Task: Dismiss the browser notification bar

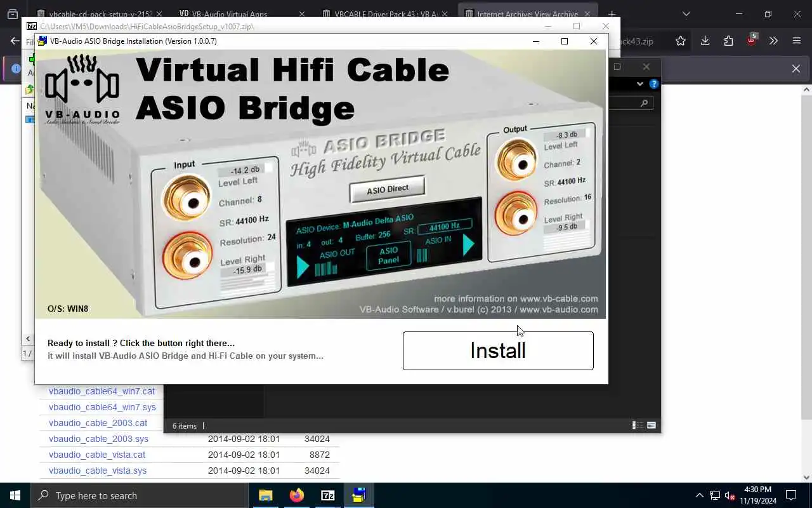Action: [796, 69]
